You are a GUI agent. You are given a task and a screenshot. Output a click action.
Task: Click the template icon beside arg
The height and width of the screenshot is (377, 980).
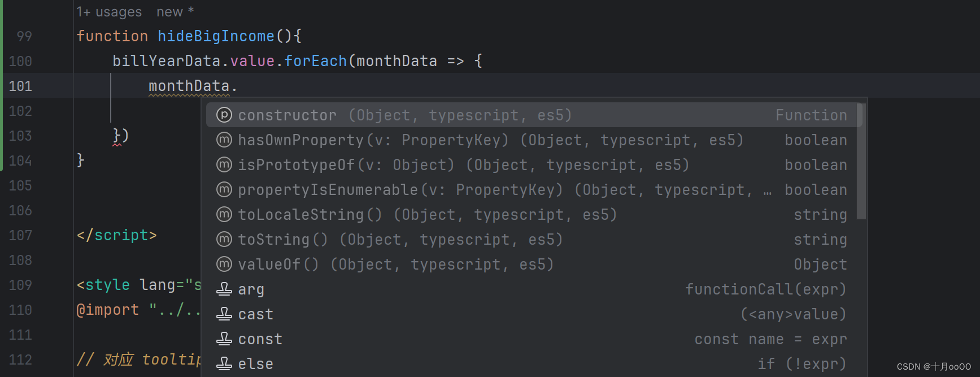224,289
